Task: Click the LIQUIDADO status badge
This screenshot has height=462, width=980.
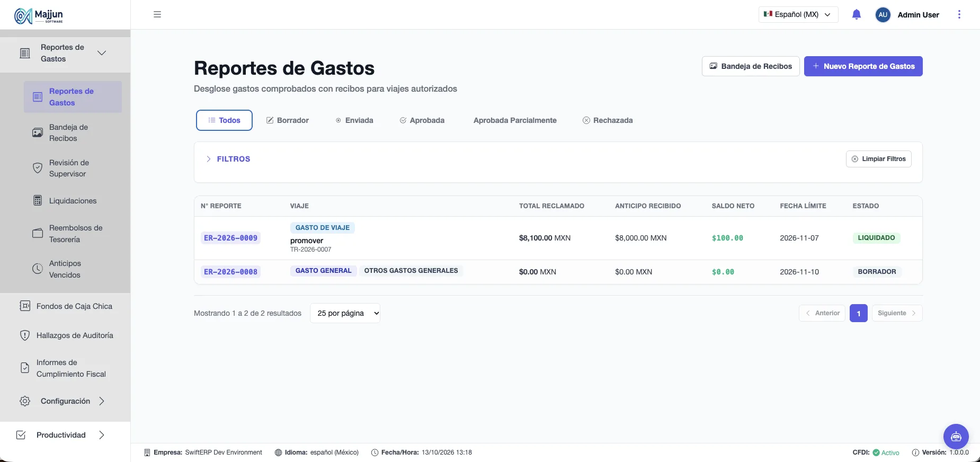Action: 876,238
